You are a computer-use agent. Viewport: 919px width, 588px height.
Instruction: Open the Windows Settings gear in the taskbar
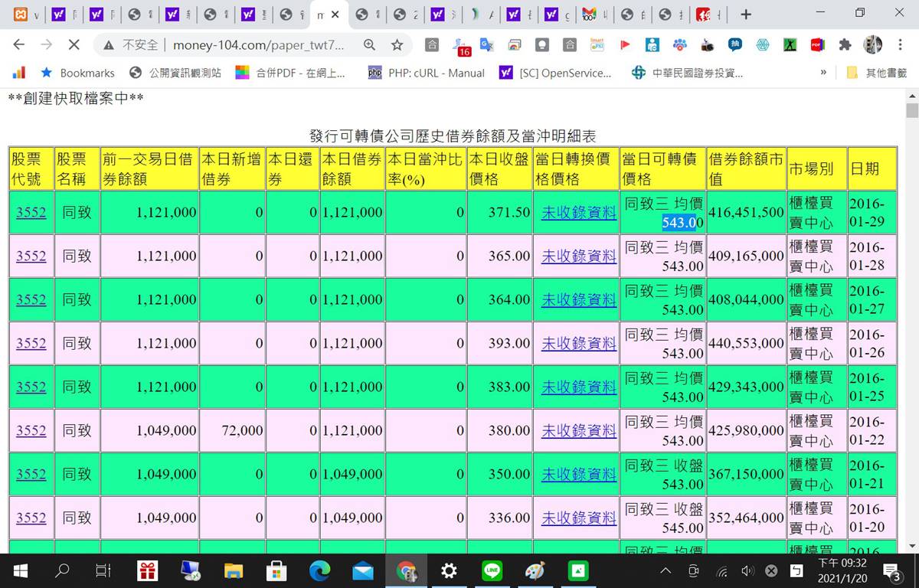tap(449, 570)
